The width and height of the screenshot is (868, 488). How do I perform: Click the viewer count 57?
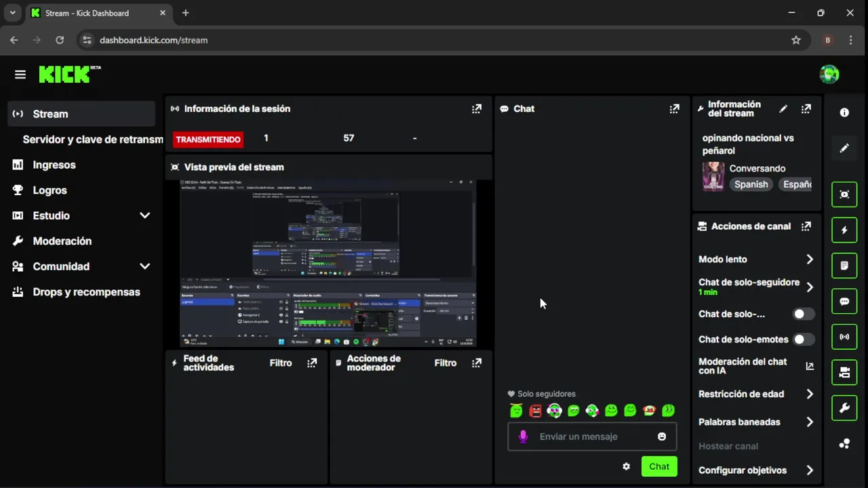349,138
